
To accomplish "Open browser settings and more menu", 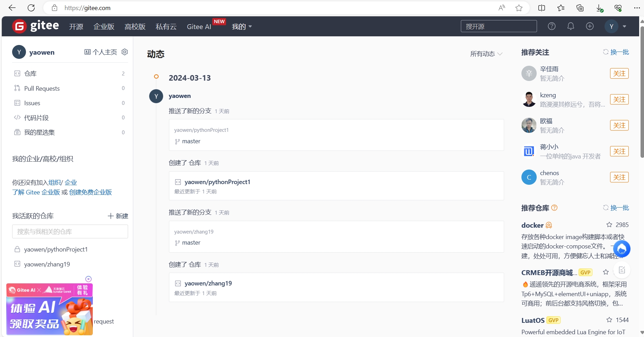I will pos(637,8).
